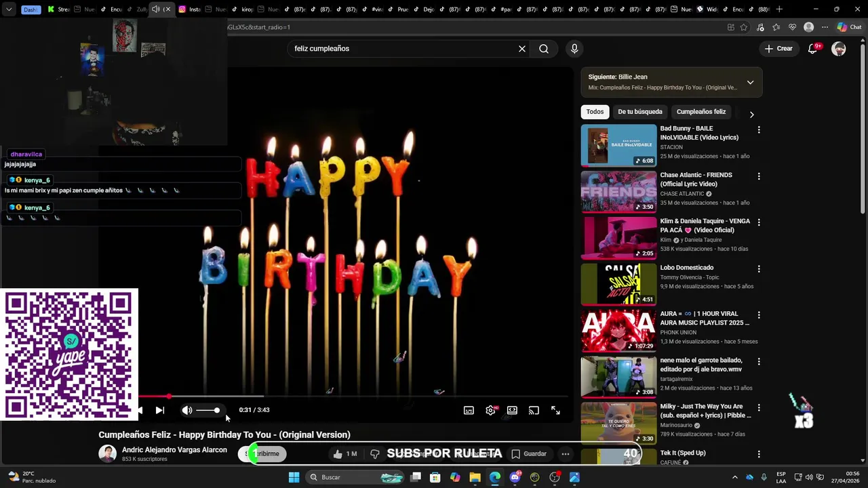
Task: Mute the video with the speaker icon
Action: pyautogui.click(x=187, y=410)
